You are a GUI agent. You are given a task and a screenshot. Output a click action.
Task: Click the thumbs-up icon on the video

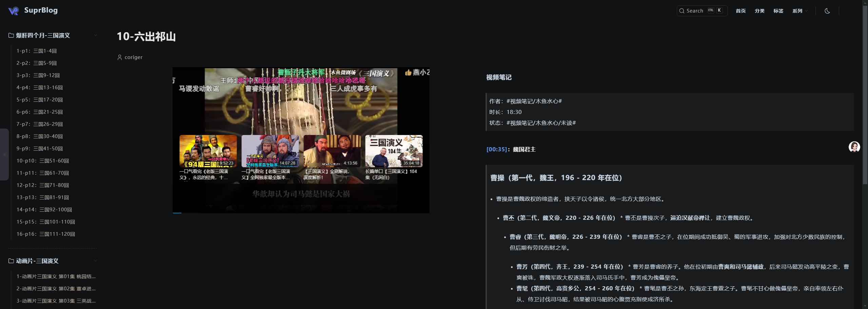click(x=408, y=73)
